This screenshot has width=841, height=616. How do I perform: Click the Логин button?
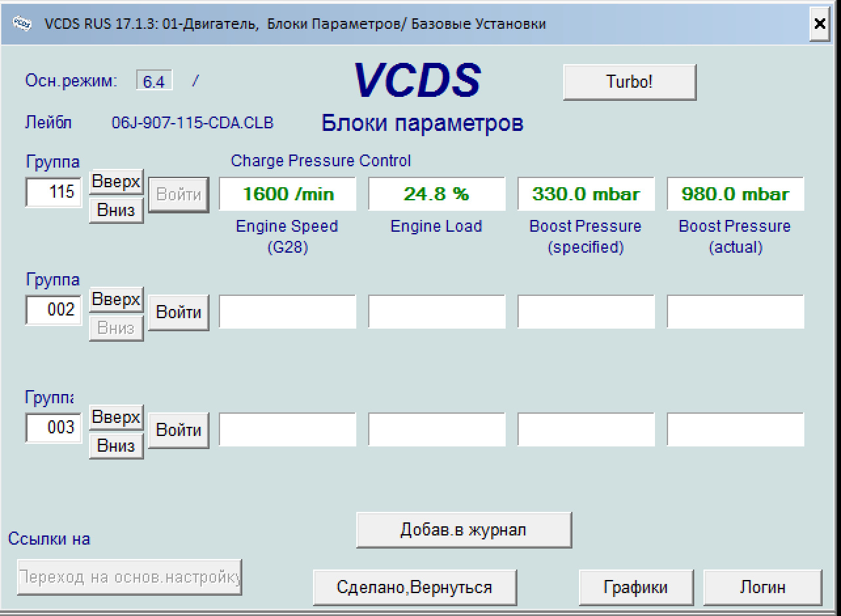pos(762,587)
